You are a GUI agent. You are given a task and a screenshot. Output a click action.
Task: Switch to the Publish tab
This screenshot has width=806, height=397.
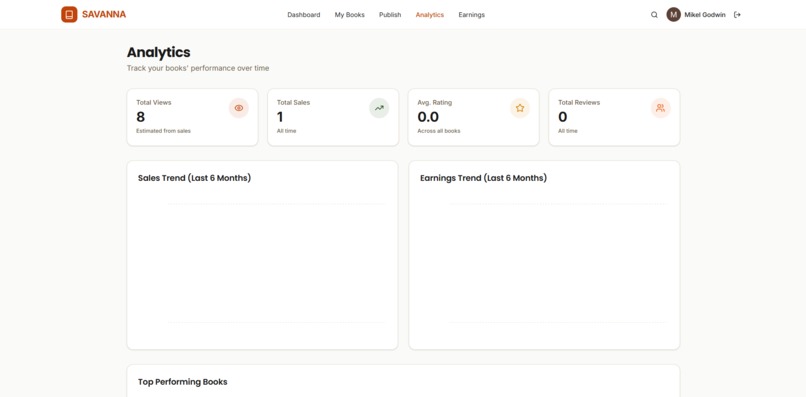[x=390, y=15]
